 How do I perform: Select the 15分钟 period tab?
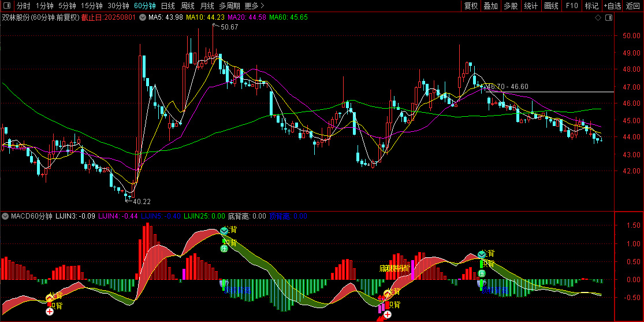click(x=91, y=6)
